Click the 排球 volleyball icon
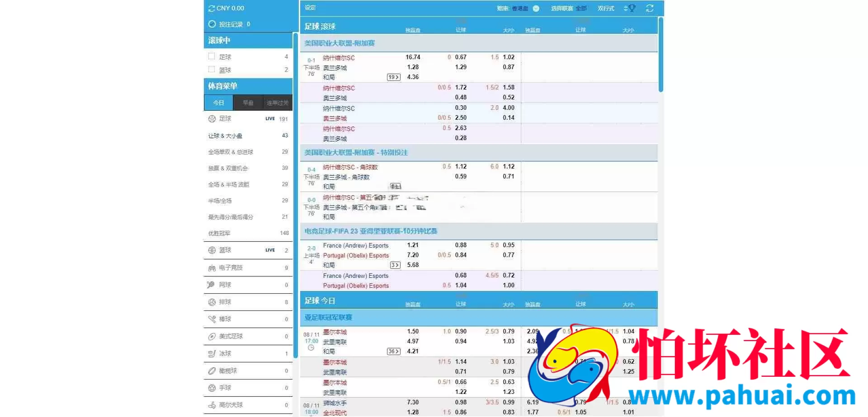 [x=212, y=302]
